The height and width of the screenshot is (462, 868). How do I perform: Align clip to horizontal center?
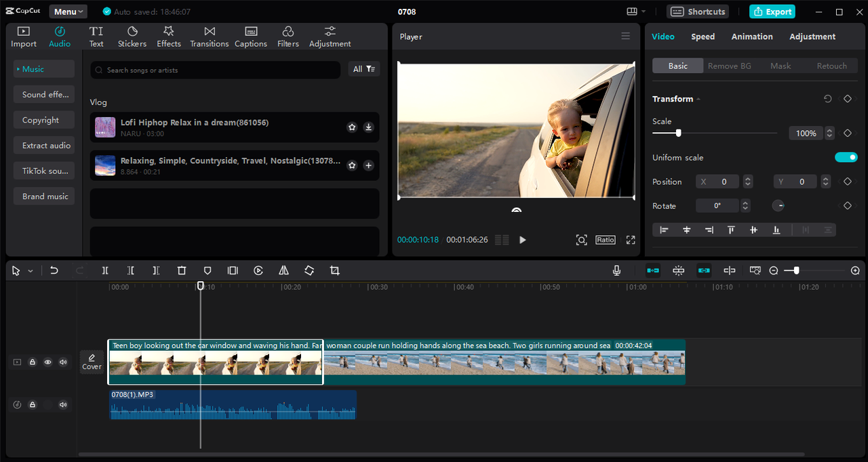(686, 230)
